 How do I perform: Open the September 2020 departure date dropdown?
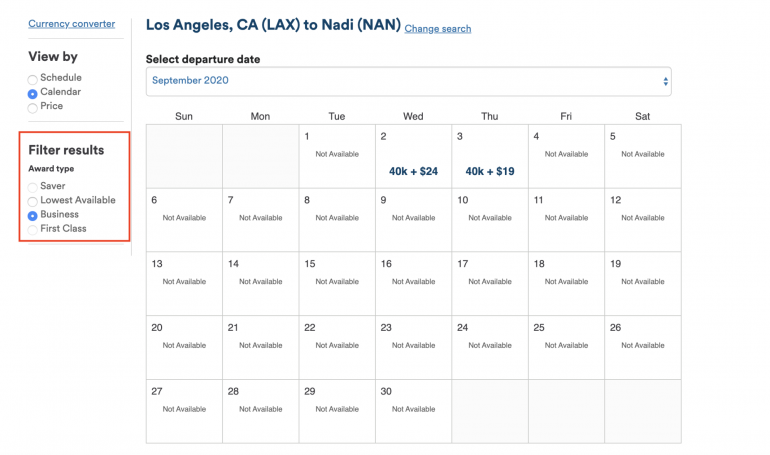(x=408, y=81)
